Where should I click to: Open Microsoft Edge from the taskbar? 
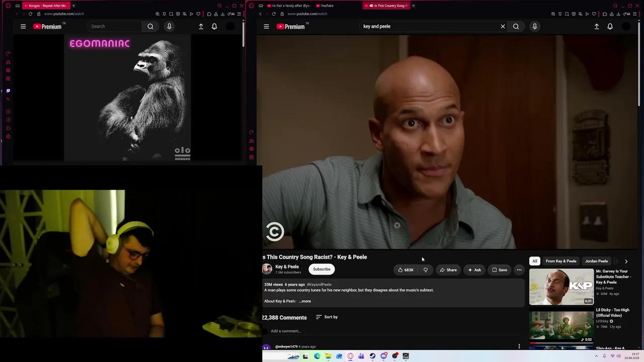pyautogui.click(x=317, y=356)
